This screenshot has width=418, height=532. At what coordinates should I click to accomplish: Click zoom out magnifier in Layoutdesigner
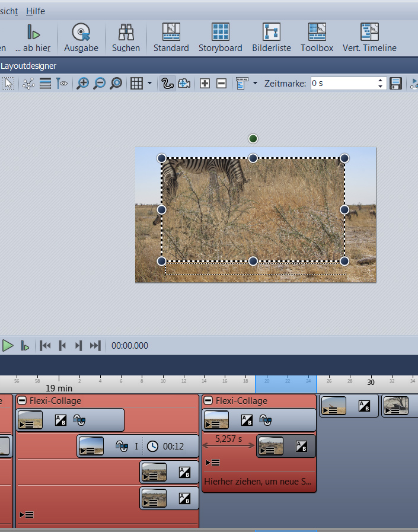(x=100, y=84)
